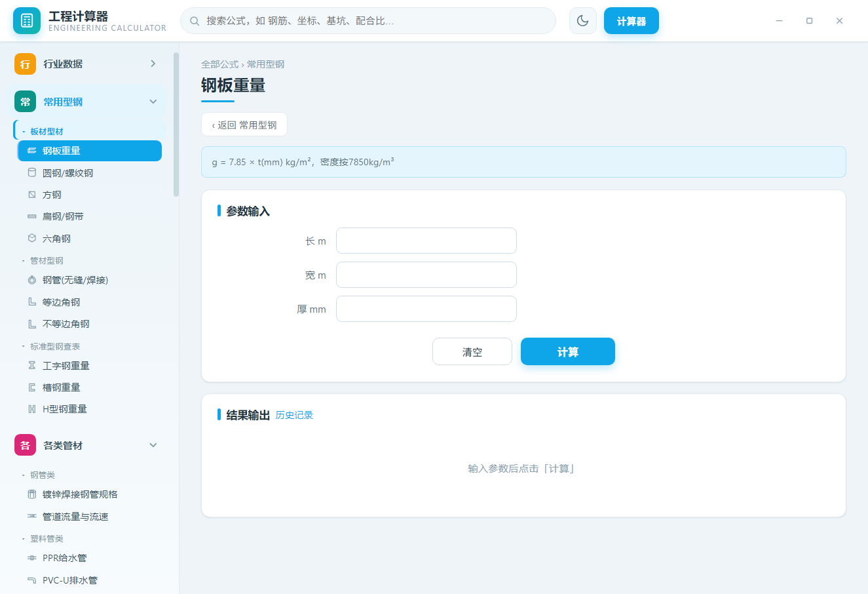Click the 工字钢重量 I-beam icon
The height and width of the screenshot is (594, 868).
pyautogui.click(x=32, y=366)
